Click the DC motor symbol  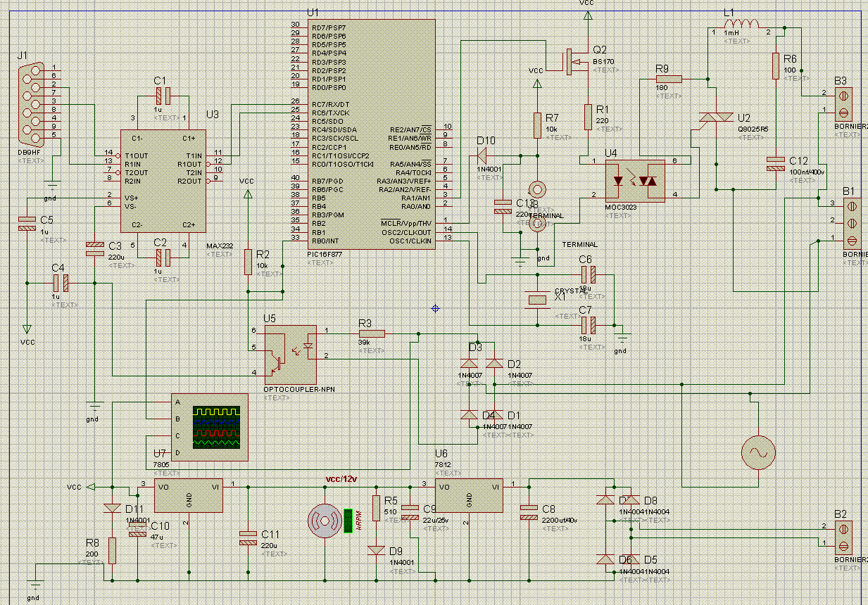tap(324, 521)
